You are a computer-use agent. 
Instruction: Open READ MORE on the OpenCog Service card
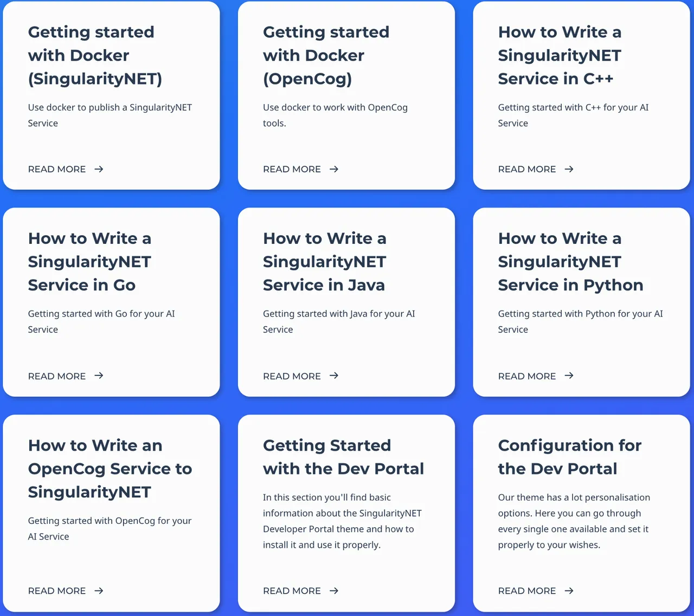coord(57,591)
